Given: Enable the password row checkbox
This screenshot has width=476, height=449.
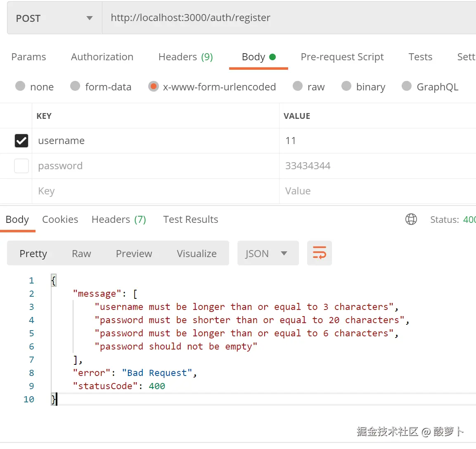Looking at the screenshot, I should tap(21, 166).
